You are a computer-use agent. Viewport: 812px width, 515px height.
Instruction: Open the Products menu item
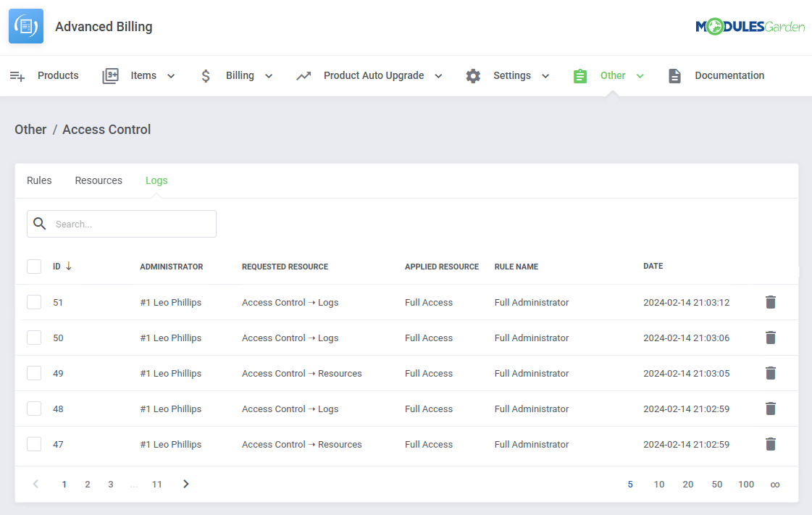click(x=58, y=75)
